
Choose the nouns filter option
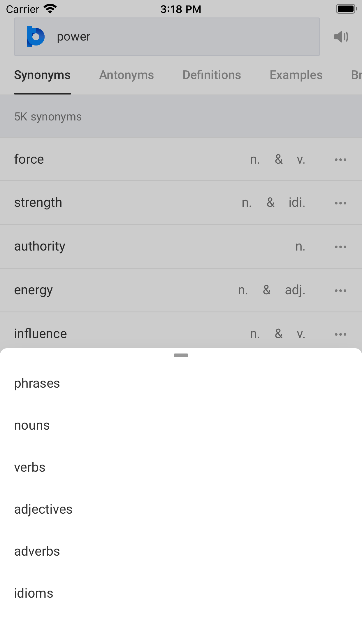[x=32, y=426]
